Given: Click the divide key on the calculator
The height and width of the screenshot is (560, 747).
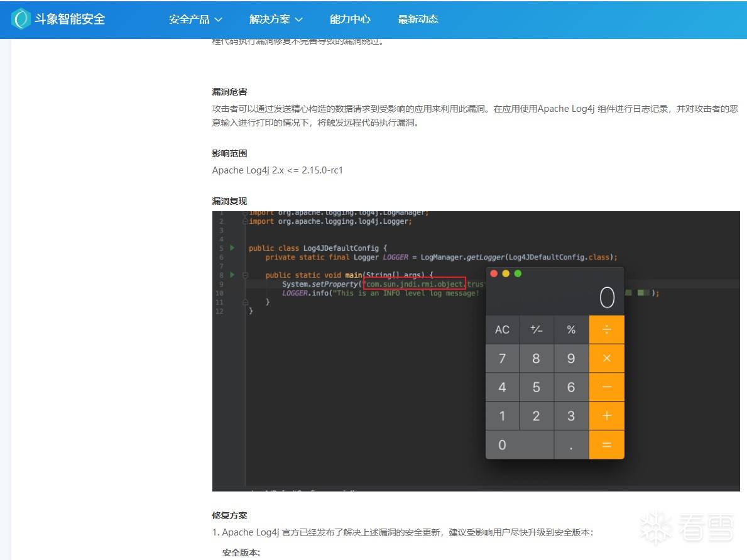Looking at the screenshot, I should pyautogui.click(x=606, y=330).
